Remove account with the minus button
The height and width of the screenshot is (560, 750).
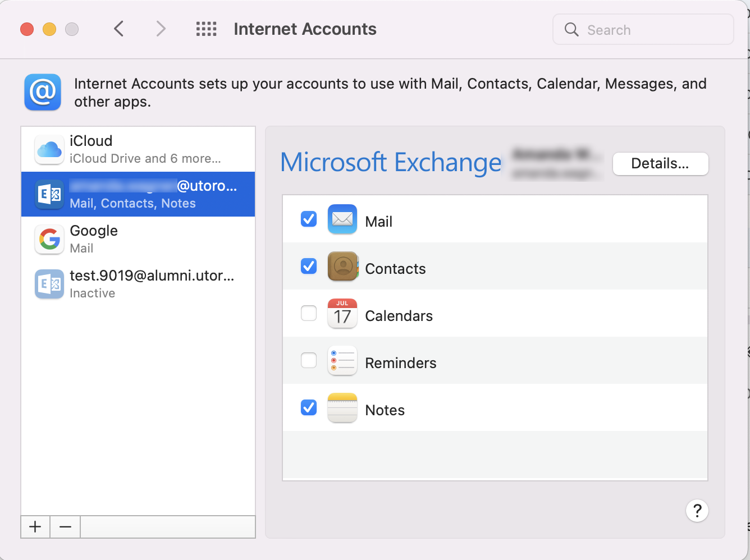coord(65,527)
